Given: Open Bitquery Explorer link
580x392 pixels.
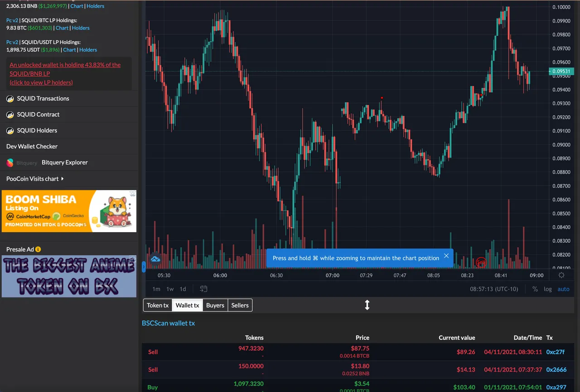Looking at the screenshot, I should tap(65, 163).
